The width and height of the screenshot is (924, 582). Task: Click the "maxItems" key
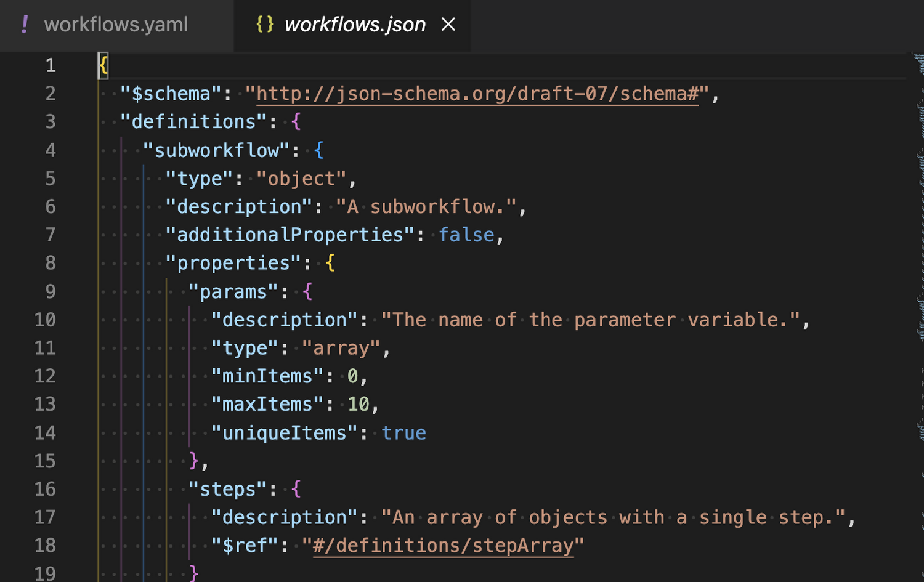tap(267, 405)
